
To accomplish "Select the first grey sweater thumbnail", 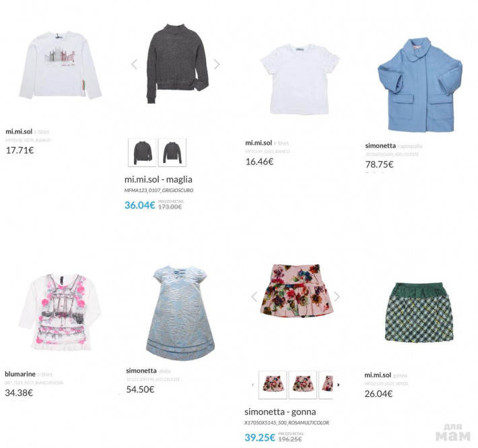I will coord(142,152).
